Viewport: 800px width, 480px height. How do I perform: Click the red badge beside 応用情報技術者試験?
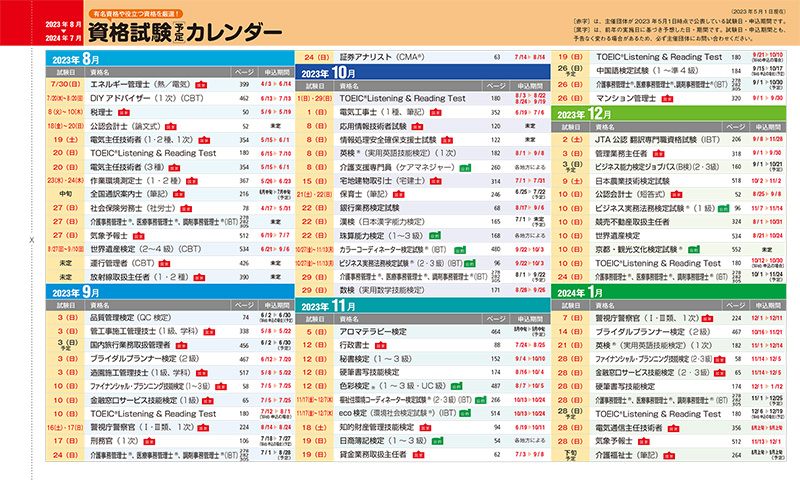click(417, 127)
